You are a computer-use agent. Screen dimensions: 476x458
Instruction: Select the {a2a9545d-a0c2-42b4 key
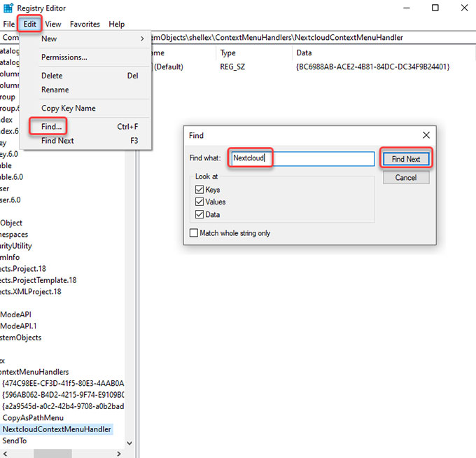[x=63, y=406]
